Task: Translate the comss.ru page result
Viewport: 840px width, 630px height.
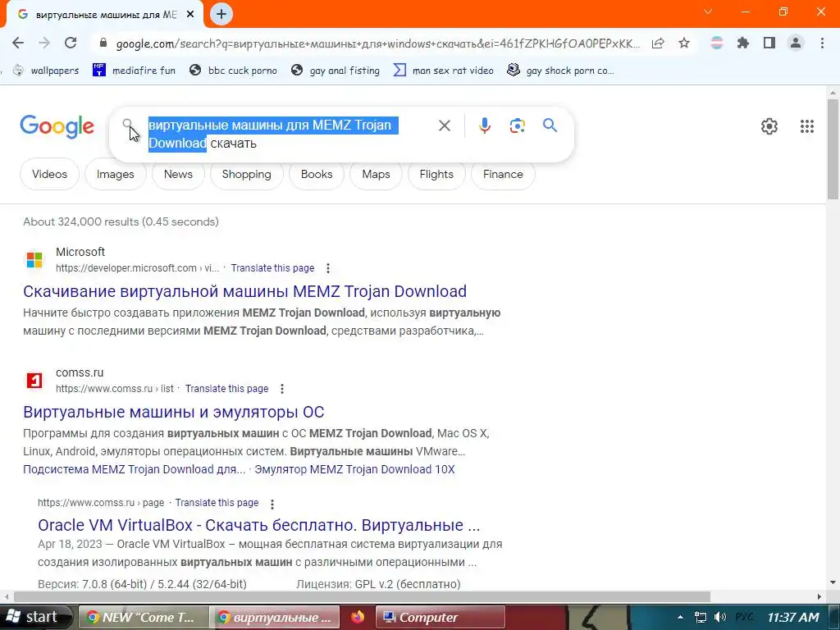Action: pyautogui.click(x=217, y=503)
